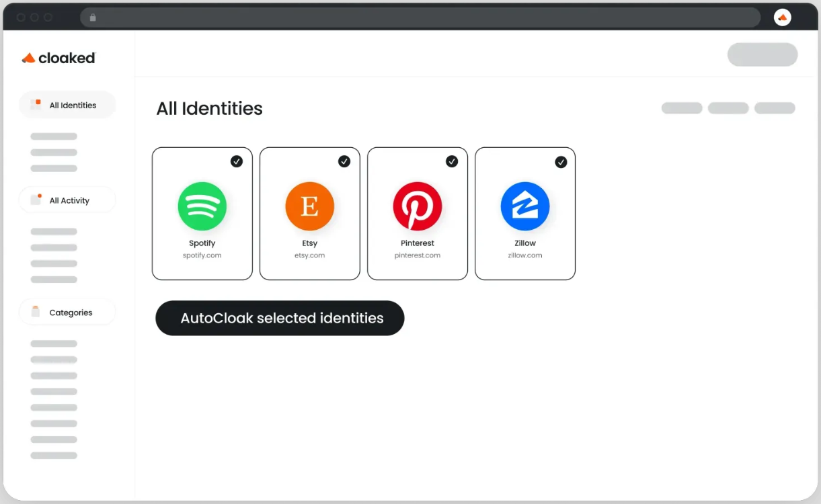The width and height of the screenshot is (821, 504).
Task: Click the All Identities sidebar icon
Action: point(36,104)
